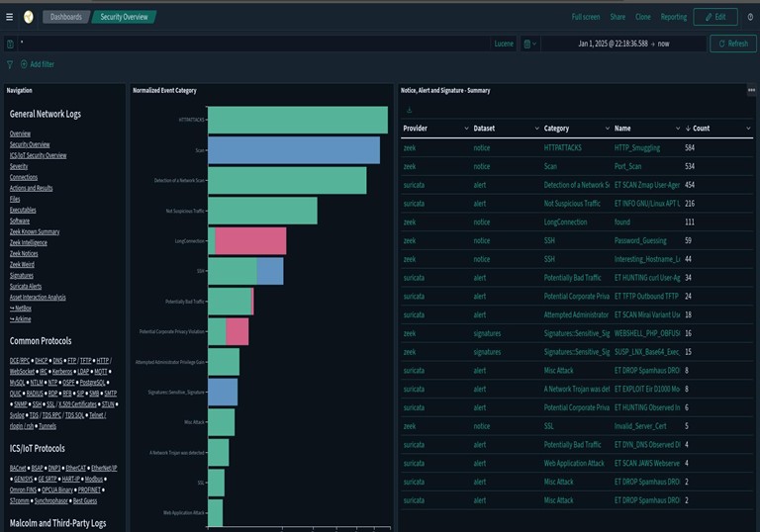The image size is (760, 532).
Task: Click the Malcolm logo icon
Action: coord(29,17)
